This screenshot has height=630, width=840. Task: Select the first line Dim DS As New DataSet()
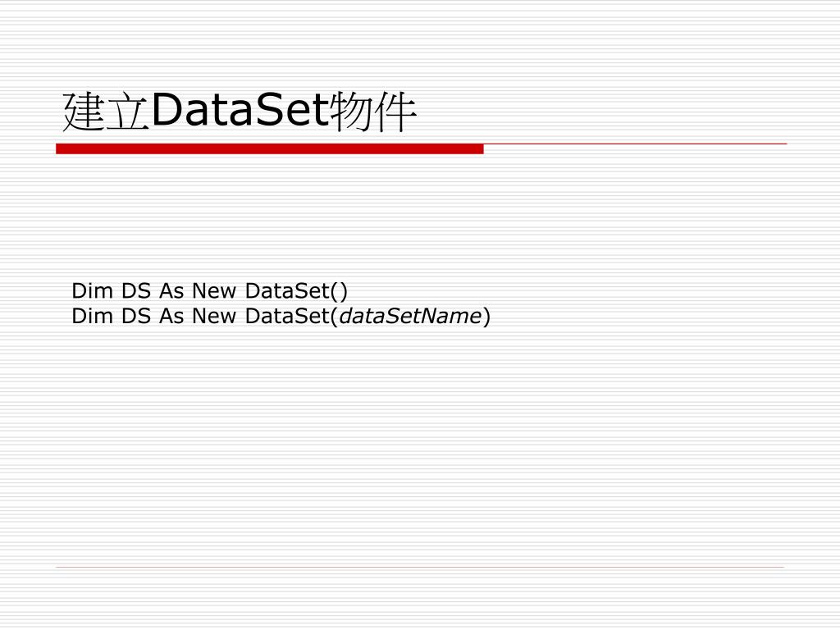pos(209,291)
